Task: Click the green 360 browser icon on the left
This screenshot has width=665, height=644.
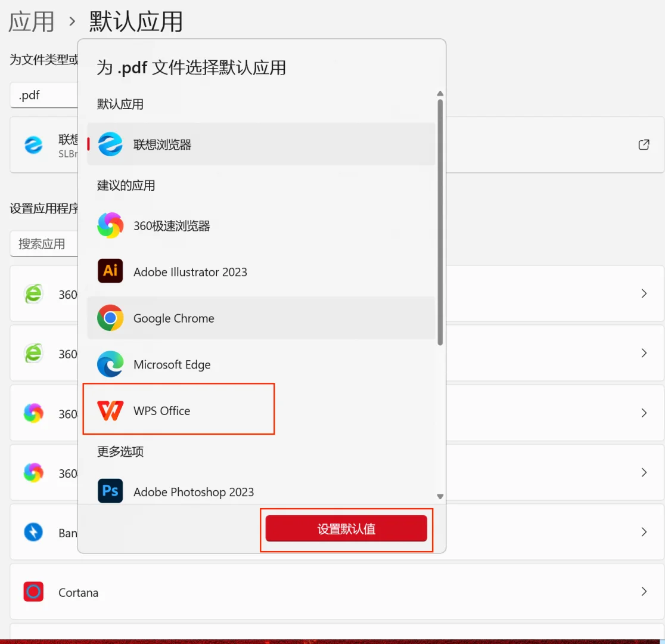Action: pyautogui.click(x=34, y=293)
